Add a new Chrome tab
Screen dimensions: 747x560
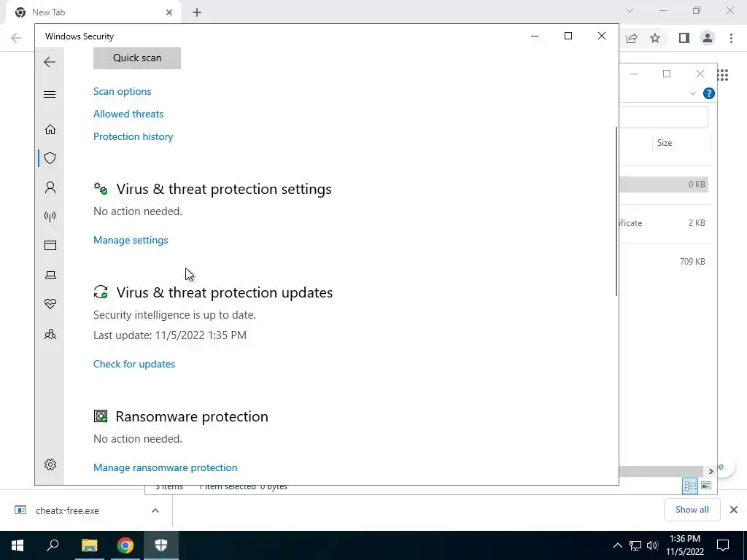[197, 12]
